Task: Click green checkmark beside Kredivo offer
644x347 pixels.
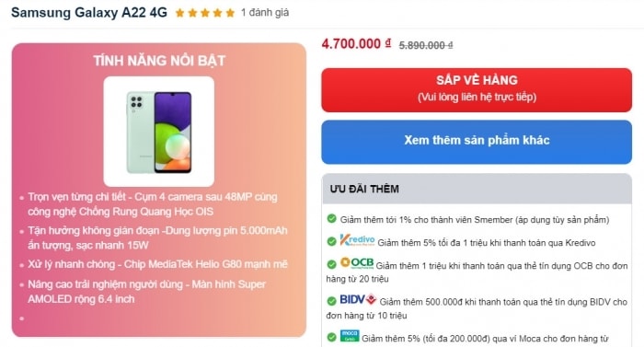Action: (331, 242)
